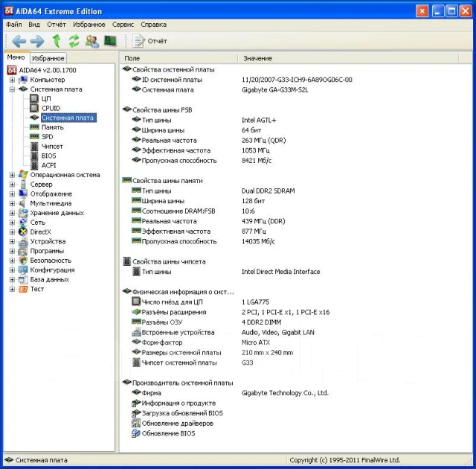Click the Copyright FinalWire status bar text
This screenshot has height=469, width=476.
click(345, 460)
